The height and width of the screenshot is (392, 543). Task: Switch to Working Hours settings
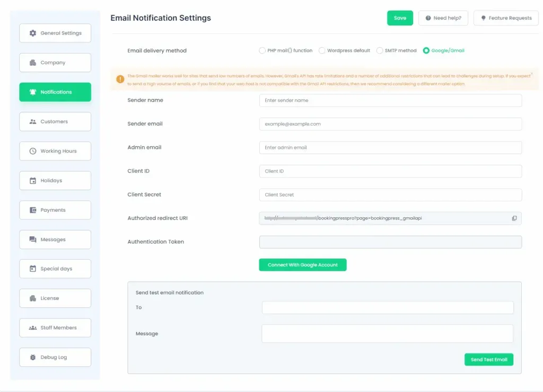55,151
